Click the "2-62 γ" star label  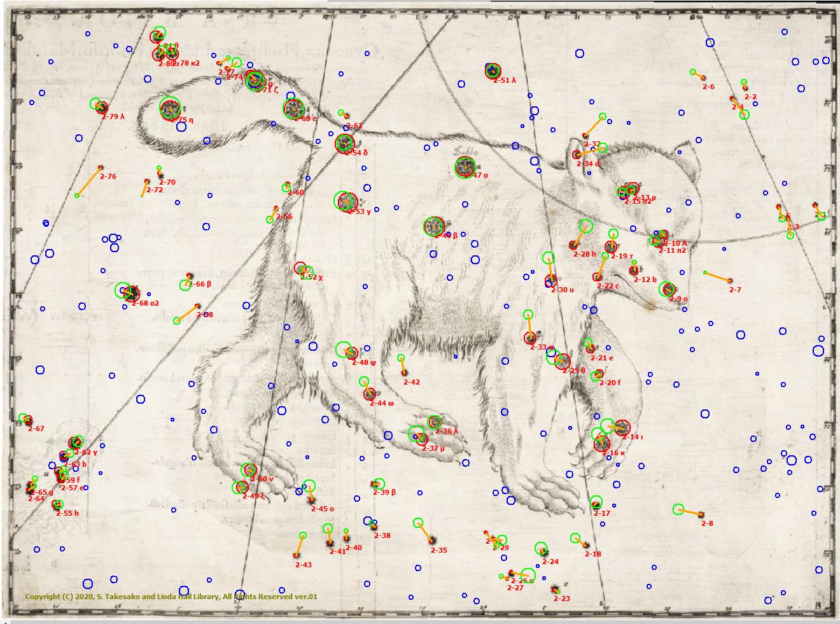click(x=86, y=452)
